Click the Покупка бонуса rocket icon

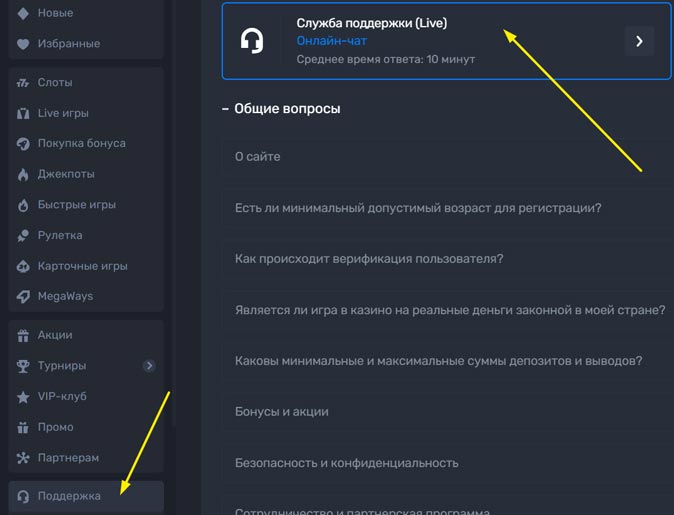pyautogui.click(x=23, y=144)
